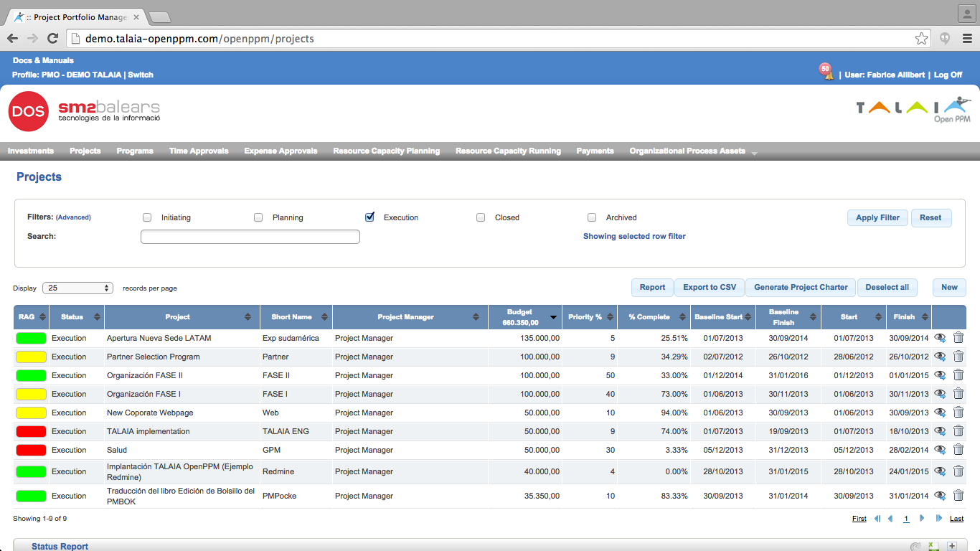Uncheck the Execution filter
Viewport: 980px width, 551px height.
coord(369,217)
